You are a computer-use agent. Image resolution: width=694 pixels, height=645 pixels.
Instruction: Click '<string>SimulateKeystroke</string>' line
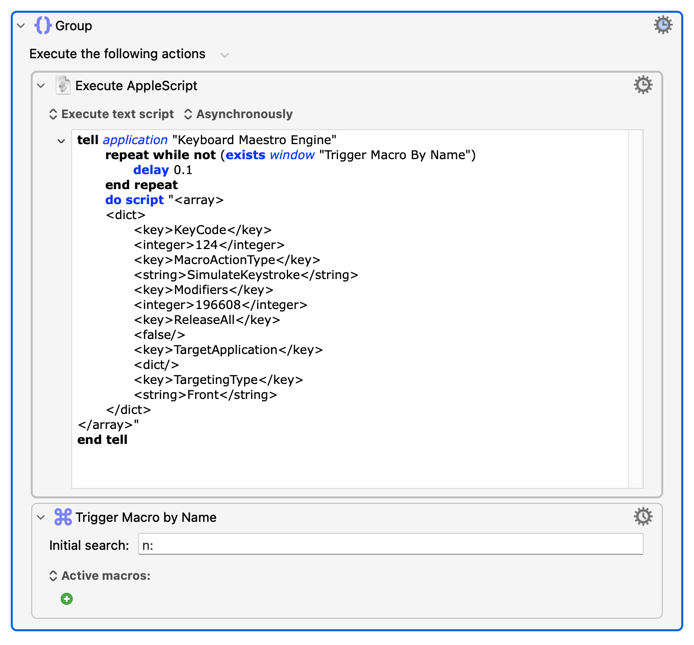pos(246,275)
